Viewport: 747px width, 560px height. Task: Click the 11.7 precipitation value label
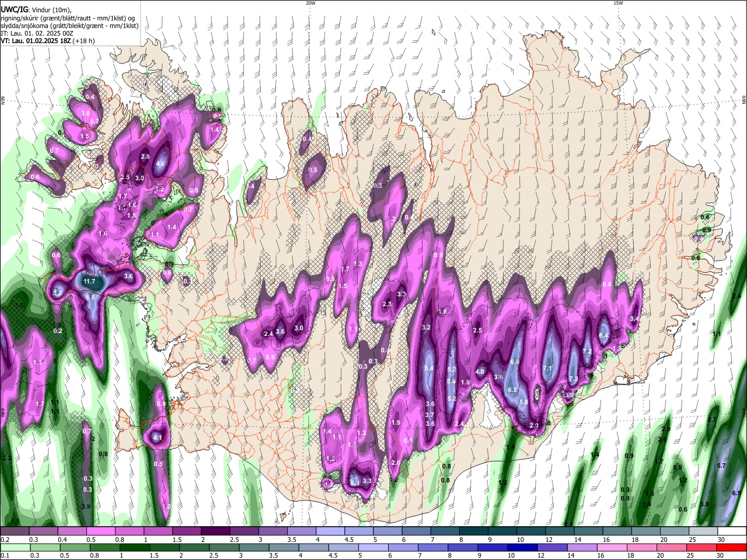point(89,281)
